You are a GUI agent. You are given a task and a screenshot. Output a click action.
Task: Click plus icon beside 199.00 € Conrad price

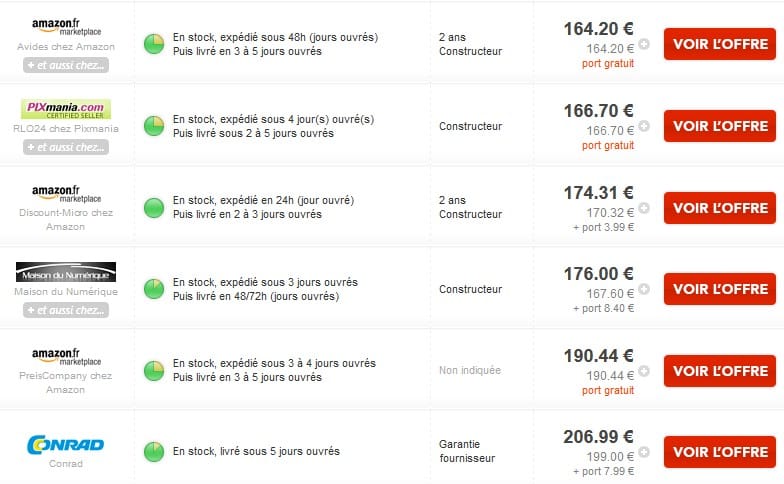[644, 452]
